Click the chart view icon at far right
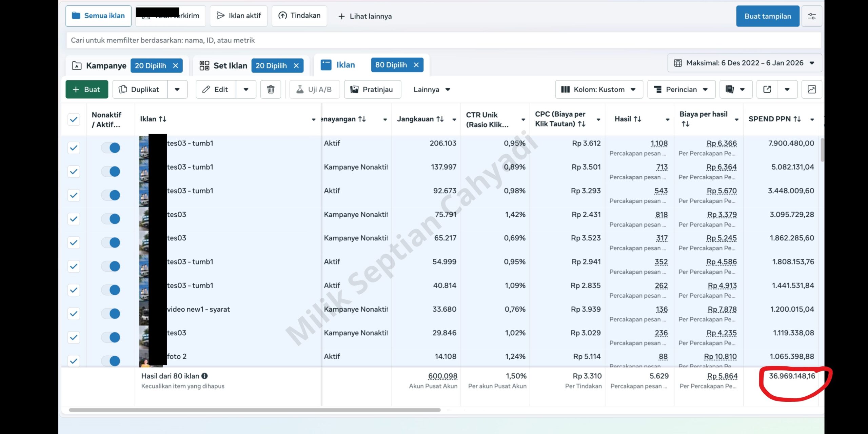The height and width of the screenshot is (434, 868). coord(811,90)
